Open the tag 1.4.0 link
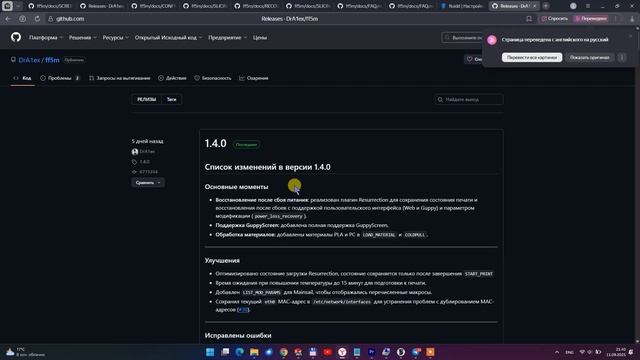Viewport: 640px width, 360px height. [144, 162]
